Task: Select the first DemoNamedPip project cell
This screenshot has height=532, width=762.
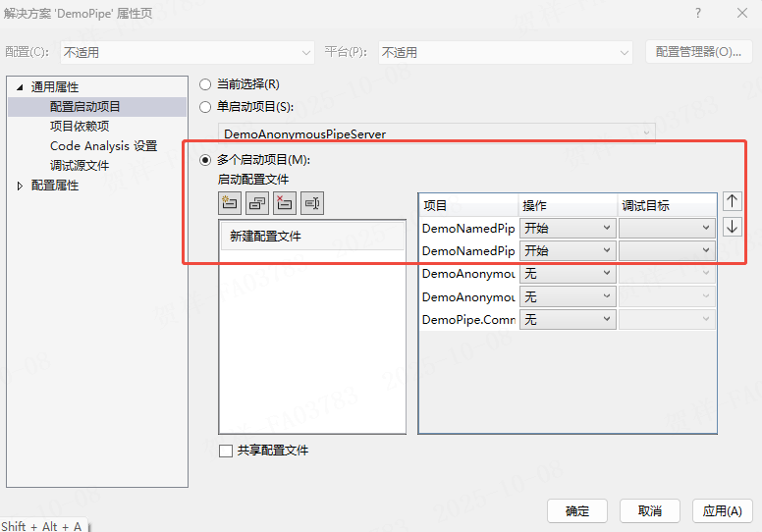Action: pos(469,228)
